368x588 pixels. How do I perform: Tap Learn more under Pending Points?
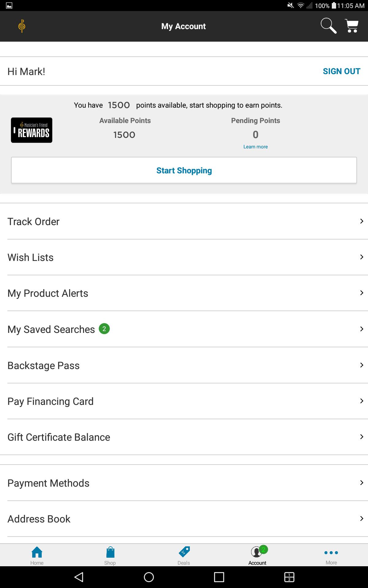255,147
